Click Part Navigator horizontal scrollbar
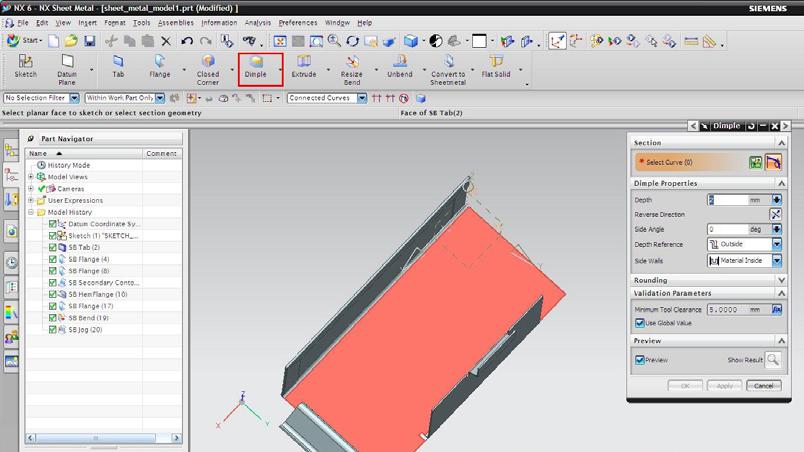Image resolution: width=804 pixels, height=452 pixels. coord(103,438)
